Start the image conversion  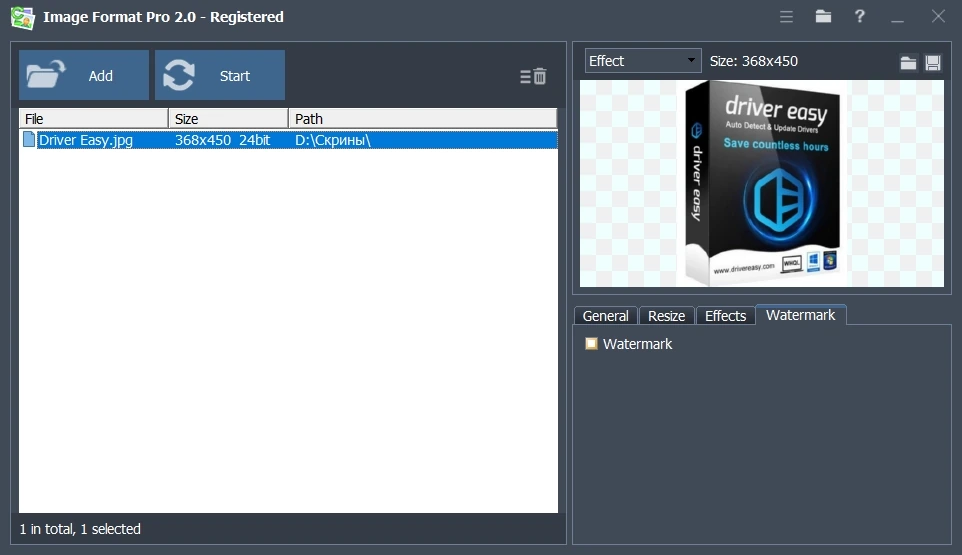point(220,75)
